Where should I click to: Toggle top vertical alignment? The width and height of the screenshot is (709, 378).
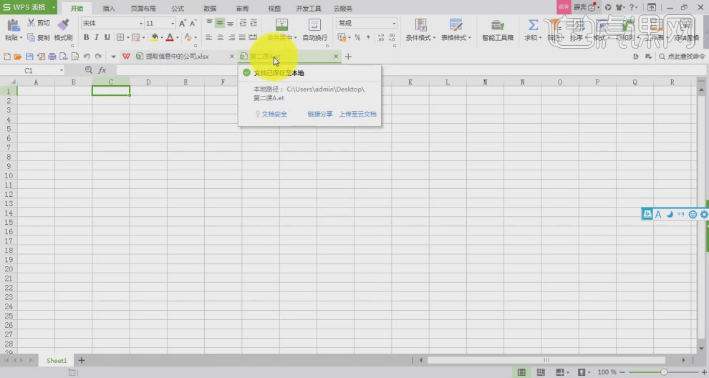tap(209, 23)
